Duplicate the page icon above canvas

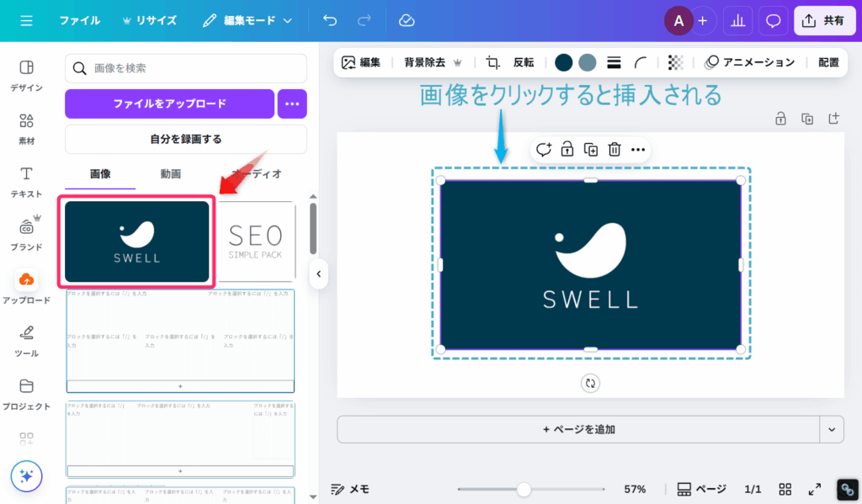807,119
